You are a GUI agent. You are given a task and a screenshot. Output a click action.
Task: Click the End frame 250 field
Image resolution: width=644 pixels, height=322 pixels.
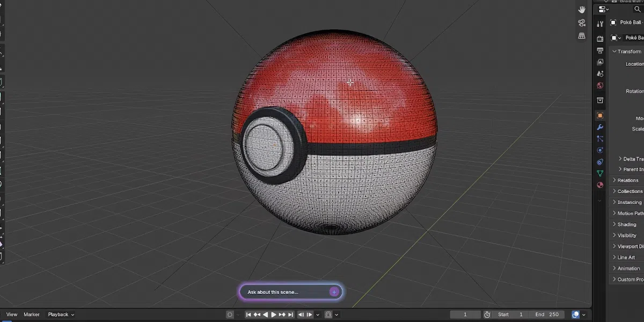coord(546,314)
